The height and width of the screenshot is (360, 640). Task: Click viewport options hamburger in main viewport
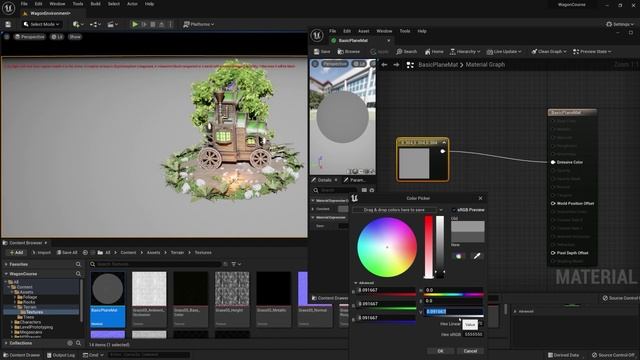[x=7, y=37]
